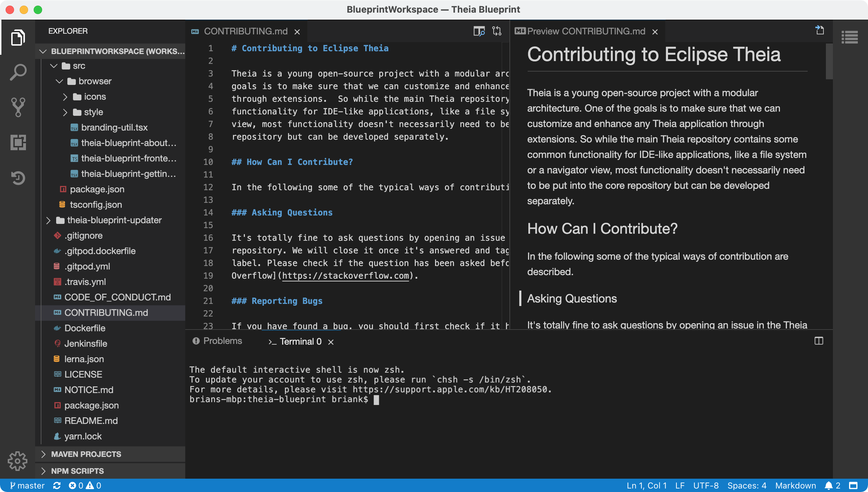
Task: Click the preview pane vertical scrollbar
Action: tap(829, 62)
